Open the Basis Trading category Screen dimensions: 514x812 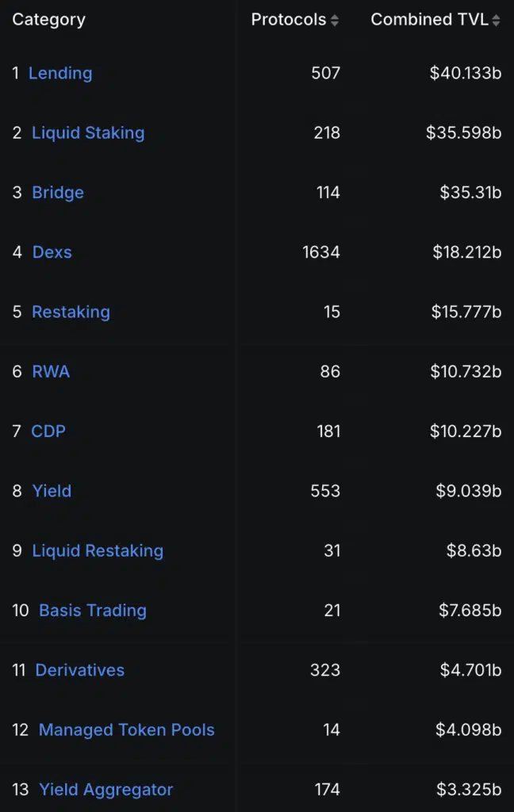click(x=93, y=611)
